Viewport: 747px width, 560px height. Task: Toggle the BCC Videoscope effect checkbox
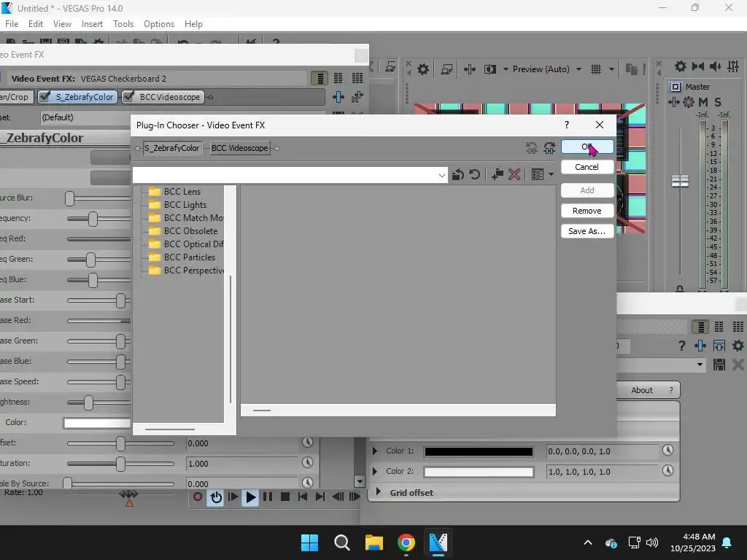[x=128, y=97]
